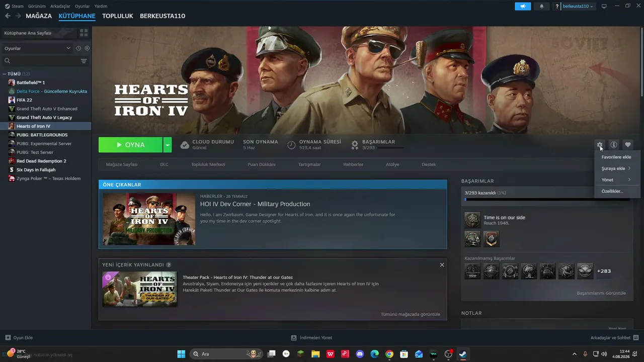Open Windows Start menu
The height and width of the screenshot is (362, 644).
coord(181,354)
